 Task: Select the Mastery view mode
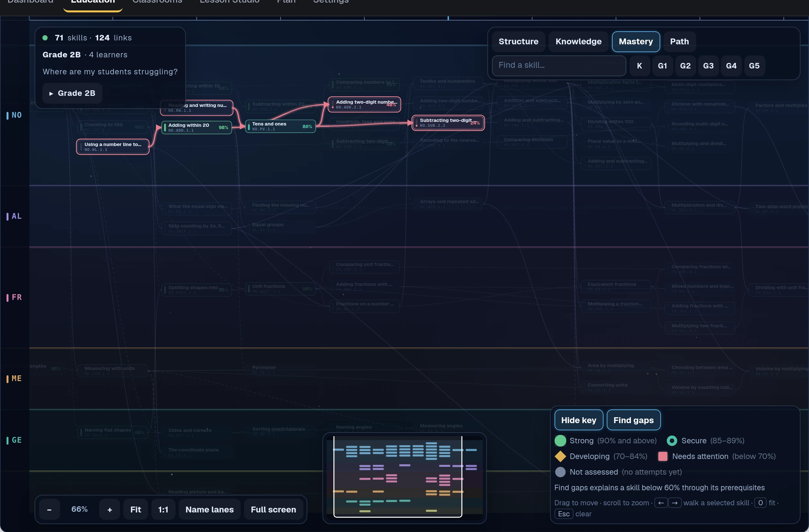coord(636,41)
